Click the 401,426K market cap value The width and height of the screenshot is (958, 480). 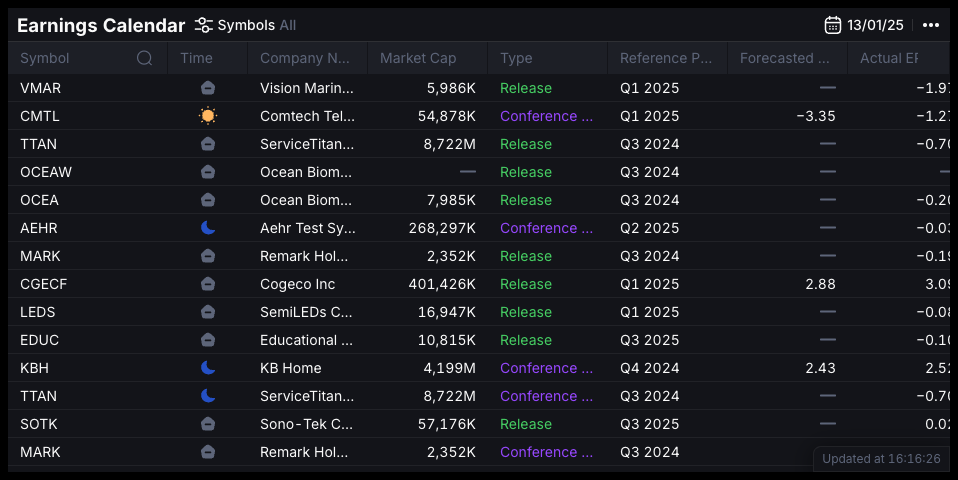click(442, 284)
